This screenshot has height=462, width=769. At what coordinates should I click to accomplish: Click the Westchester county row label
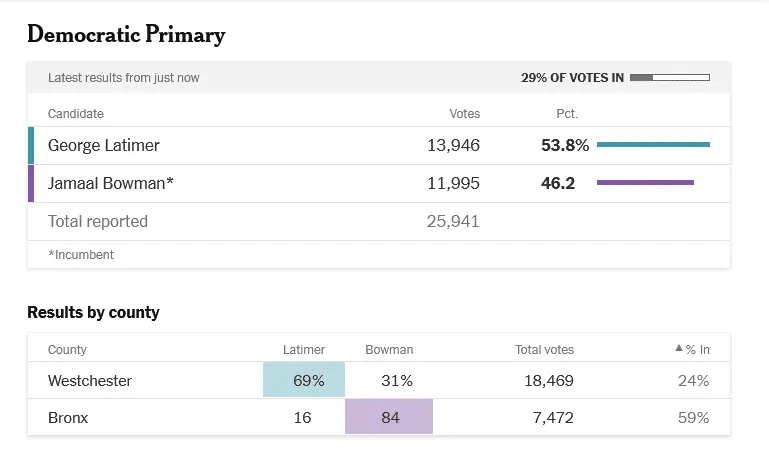[90, 380]
